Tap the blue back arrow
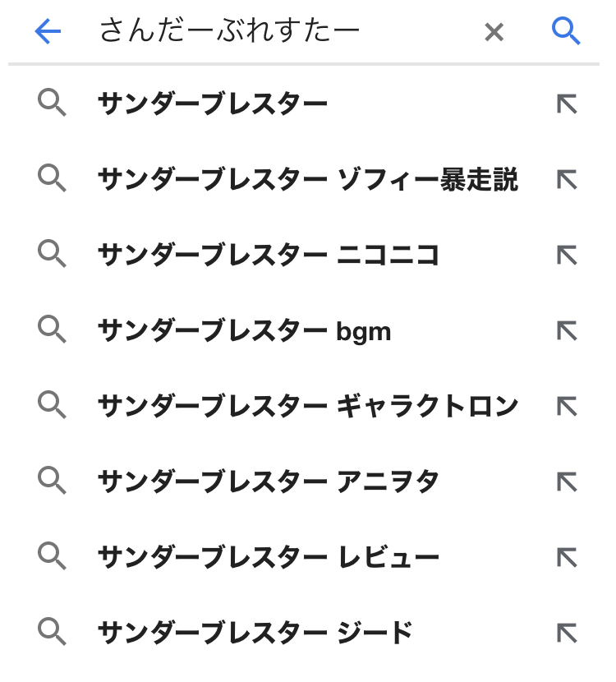The height and width of the screenshot is (682, 616). coord(48,32)
